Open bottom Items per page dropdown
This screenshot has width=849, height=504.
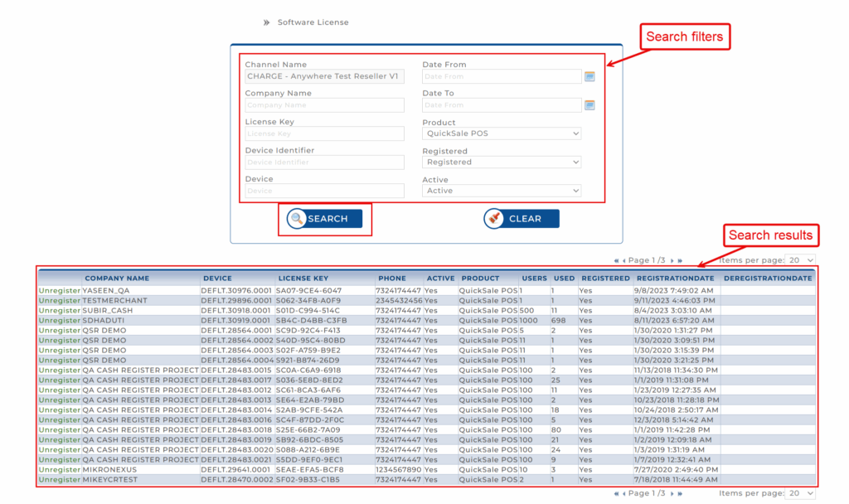point(800,493)
